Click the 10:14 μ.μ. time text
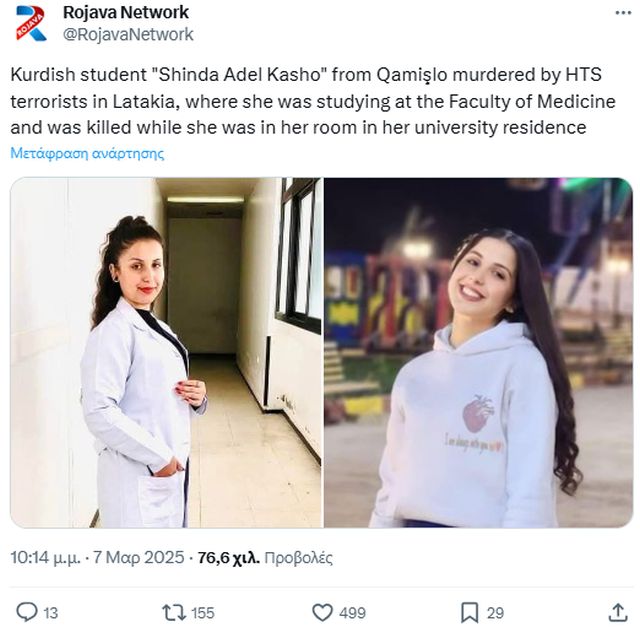640x633 pixels. point(45,557)
